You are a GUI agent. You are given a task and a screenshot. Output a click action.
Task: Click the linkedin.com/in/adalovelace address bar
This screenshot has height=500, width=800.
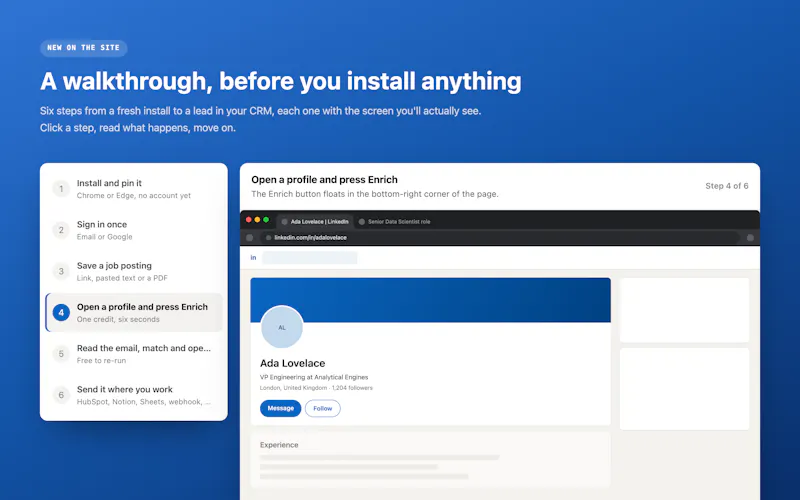(499, 238)
